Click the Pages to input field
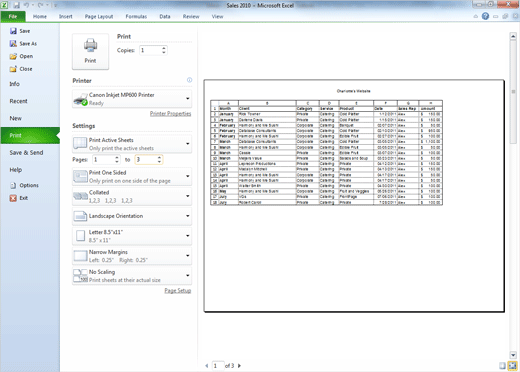Image resolution: width=520 pixels, height=372 pixels. click(x=146, y=160)
